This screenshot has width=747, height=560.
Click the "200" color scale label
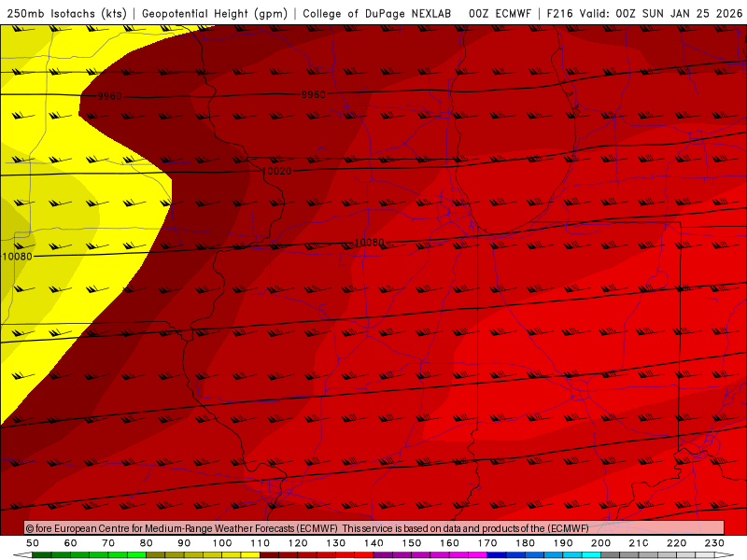600,543
